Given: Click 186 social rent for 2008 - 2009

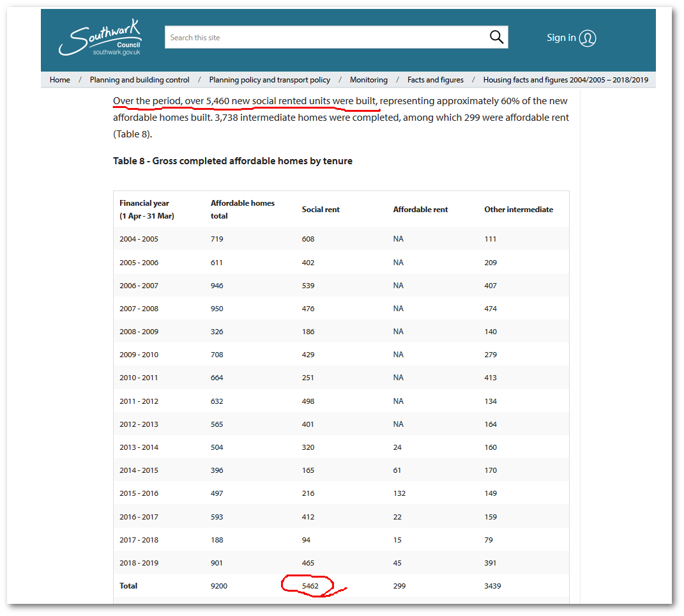Looking at the screenshot, I should pyautogui.click(x=308, y=332).
